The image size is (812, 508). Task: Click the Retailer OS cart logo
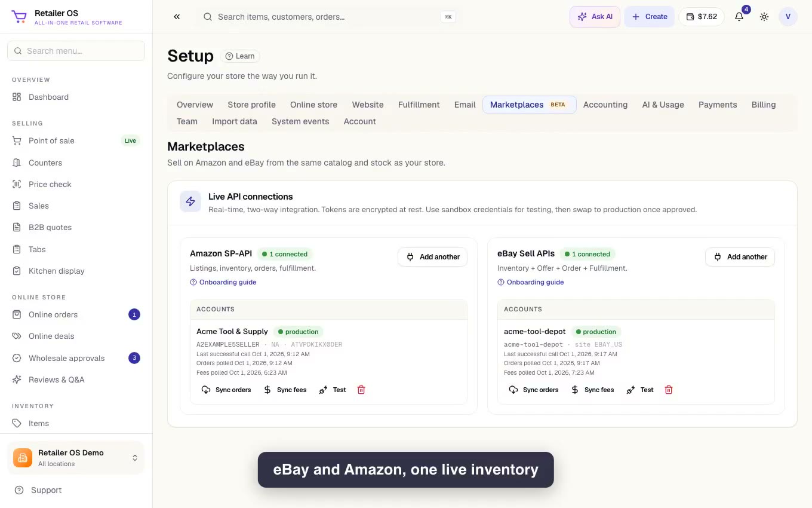tap(19, 17)
